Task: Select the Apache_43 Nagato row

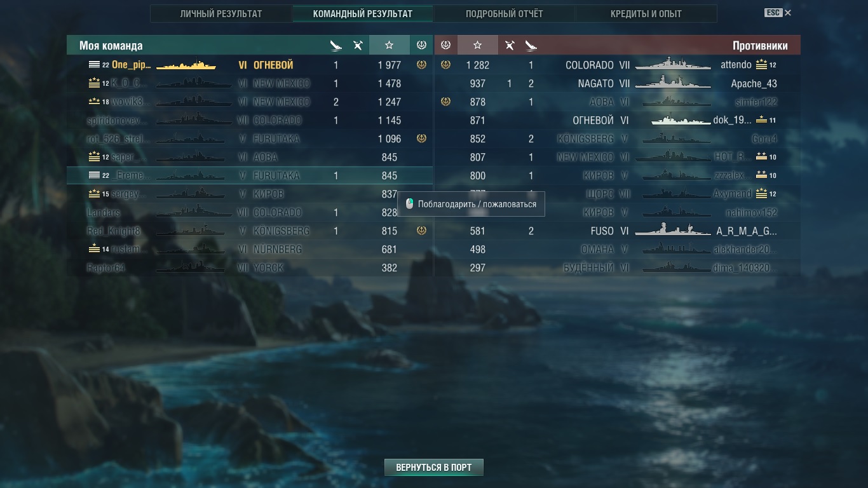Action: point(618,83)
